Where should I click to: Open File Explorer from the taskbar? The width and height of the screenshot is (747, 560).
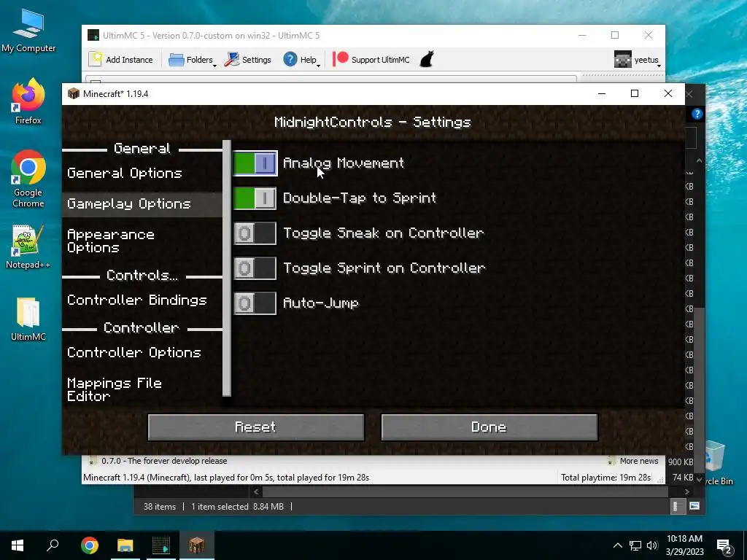125,545
